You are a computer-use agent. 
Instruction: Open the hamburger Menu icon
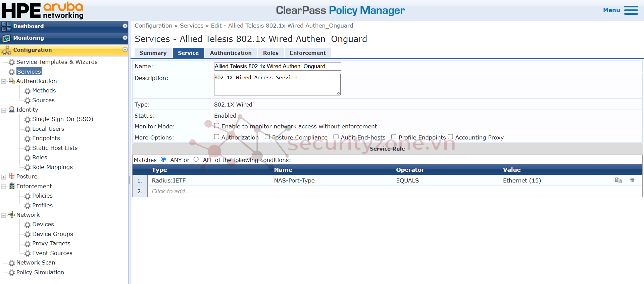631,10
